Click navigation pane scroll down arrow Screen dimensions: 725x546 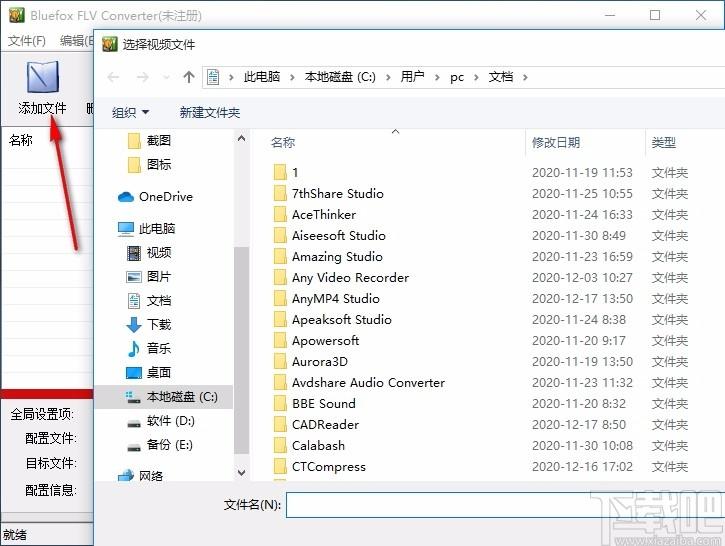(x=241, y=472)
